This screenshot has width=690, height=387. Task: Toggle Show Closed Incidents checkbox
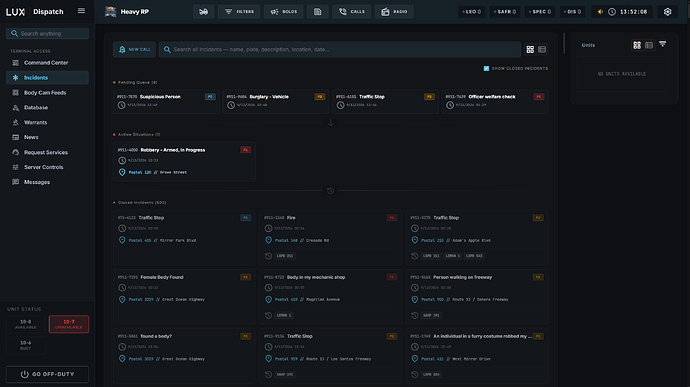(x=486, y=69)
